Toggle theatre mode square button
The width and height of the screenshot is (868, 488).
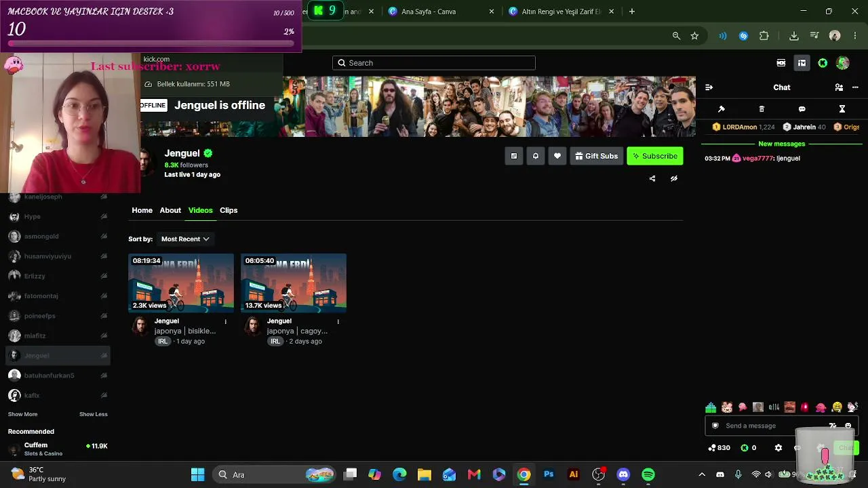514,156
